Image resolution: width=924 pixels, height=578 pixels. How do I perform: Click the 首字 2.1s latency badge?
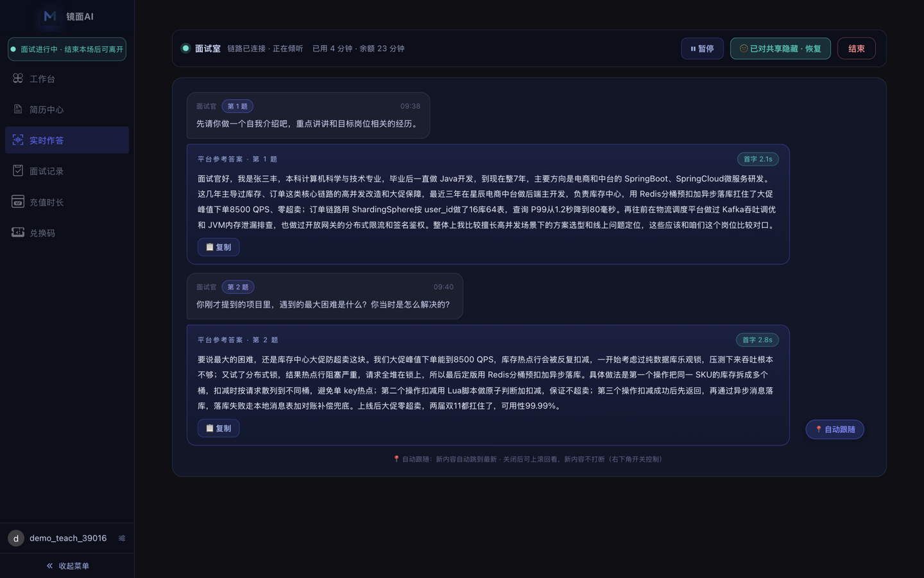(x=758, y=159)
